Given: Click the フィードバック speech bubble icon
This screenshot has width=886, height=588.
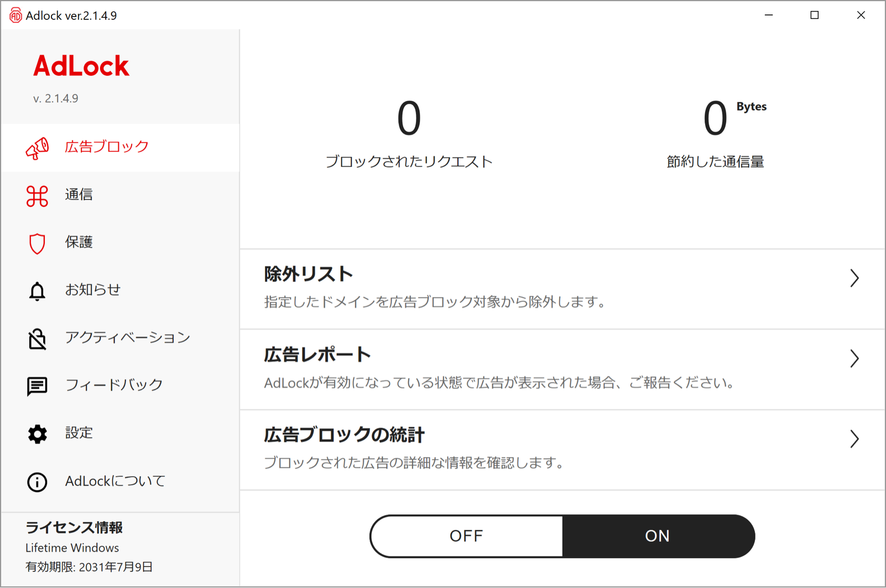Looking at the screenshot, I should pyautogui.click(x=37, y=386).
